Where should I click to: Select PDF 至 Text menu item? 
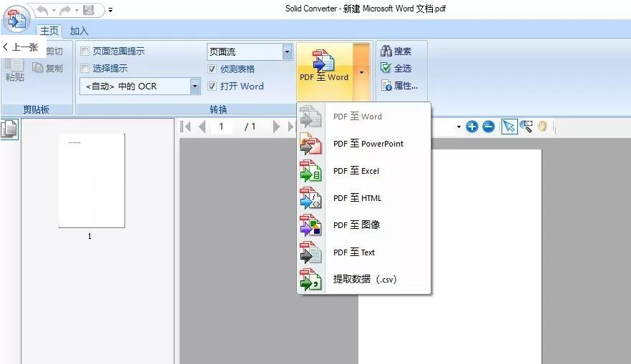pyautogui.click(x=363, y=252)
